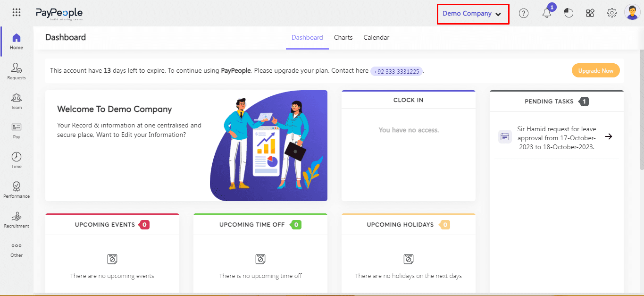Click the Upgrade Now button

point(595,71)
